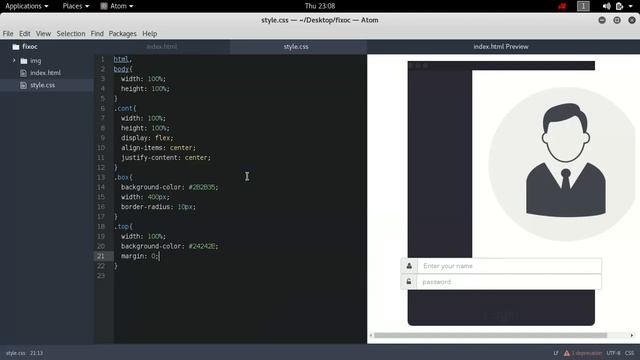Image resolution: width=640 pixels, height=360 pixels.
Task: Expand the img folder chevron
Action: pyautogui.click(x=14, y=60)
